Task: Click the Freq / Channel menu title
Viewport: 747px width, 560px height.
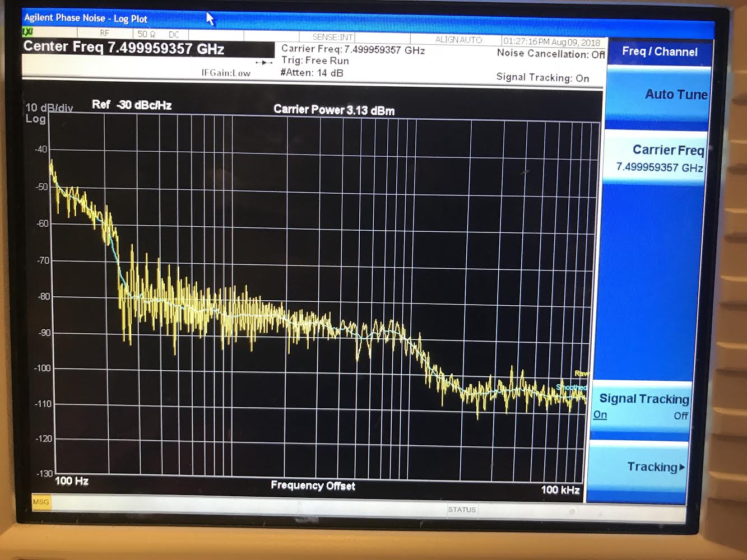Action: pyautogui.click(x=660, y=52)
